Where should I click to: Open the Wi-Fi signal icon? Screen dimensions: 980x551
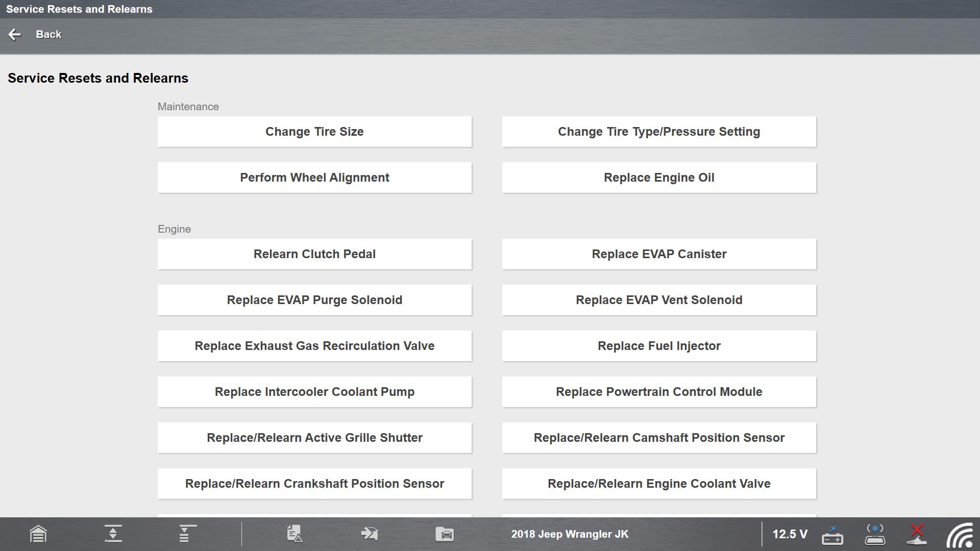[x=960, y=535]
